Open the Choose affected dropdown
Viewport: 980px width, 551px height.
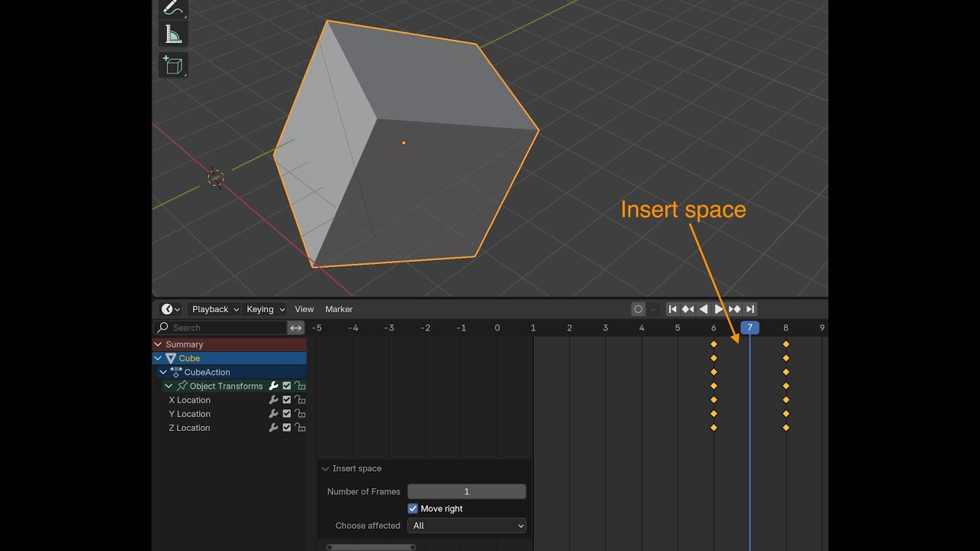pos(466,526)
